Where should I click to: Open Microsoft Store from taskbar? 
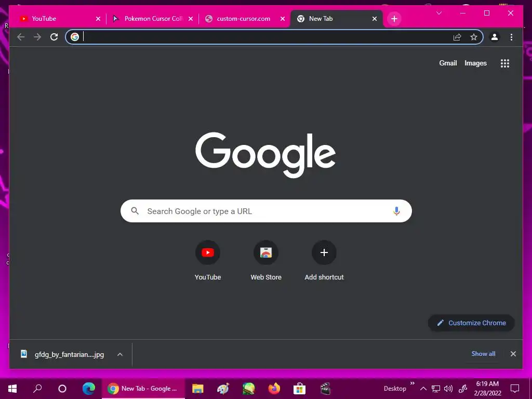click(x=300, y=389)
